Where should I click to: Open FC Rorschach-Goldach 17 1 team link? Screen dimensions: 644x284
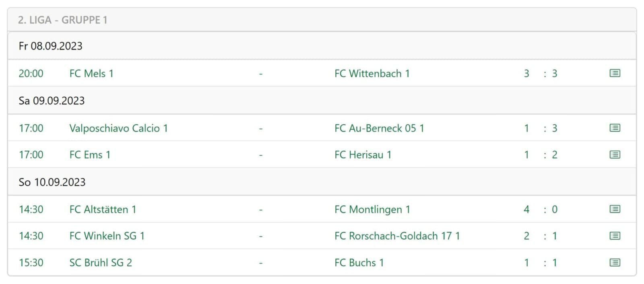[397, 236]
